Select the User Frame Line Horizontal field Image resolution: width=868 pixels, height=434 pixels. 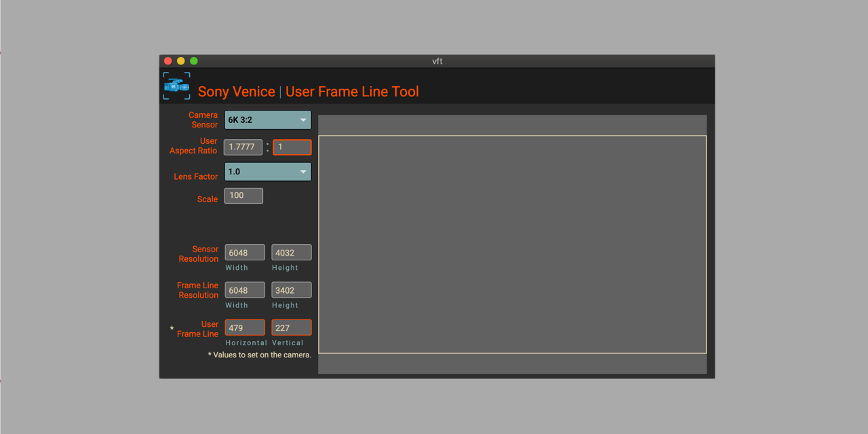pos(244,327)
